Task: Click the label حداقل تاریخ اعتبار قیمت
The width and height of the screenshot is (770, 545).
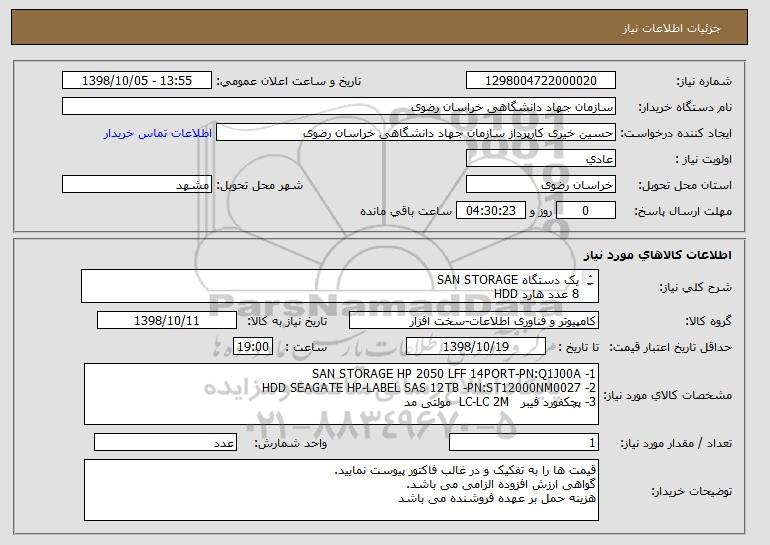Action: (x=670, y=347)
